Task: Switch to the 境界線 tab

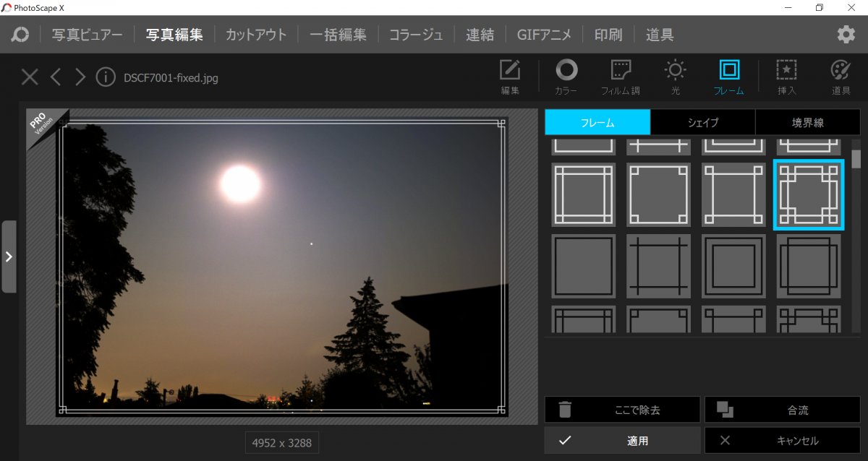Action: pos(807,122)
